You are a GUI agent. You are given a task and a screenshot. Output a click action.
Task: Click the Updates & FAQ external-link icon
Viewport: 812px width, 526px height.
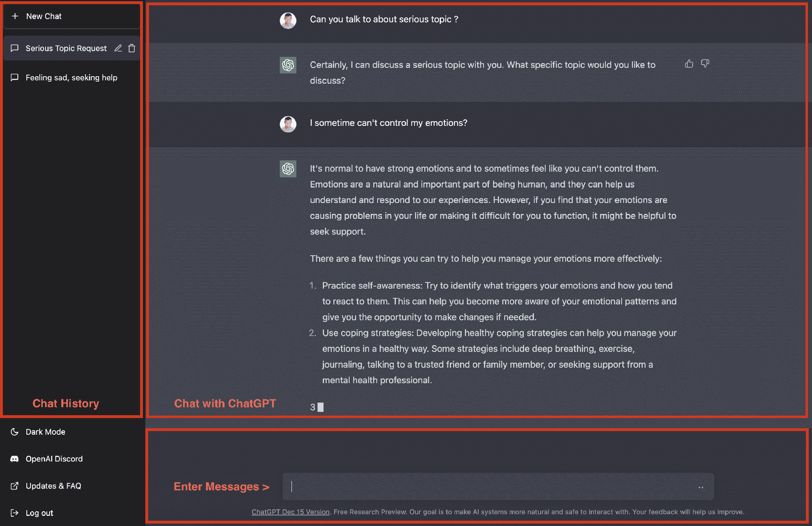[15, 486]
